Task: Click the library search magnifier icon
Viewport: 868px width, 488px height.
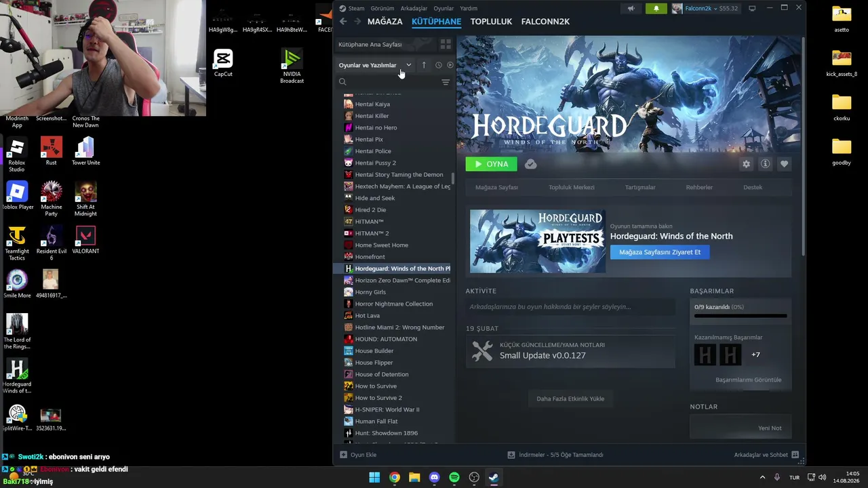Action: click(342, 82)
